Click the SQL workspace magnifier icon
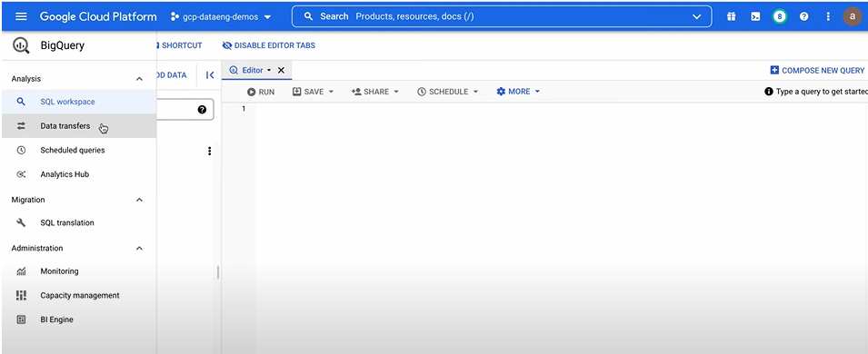 point(21,102)
